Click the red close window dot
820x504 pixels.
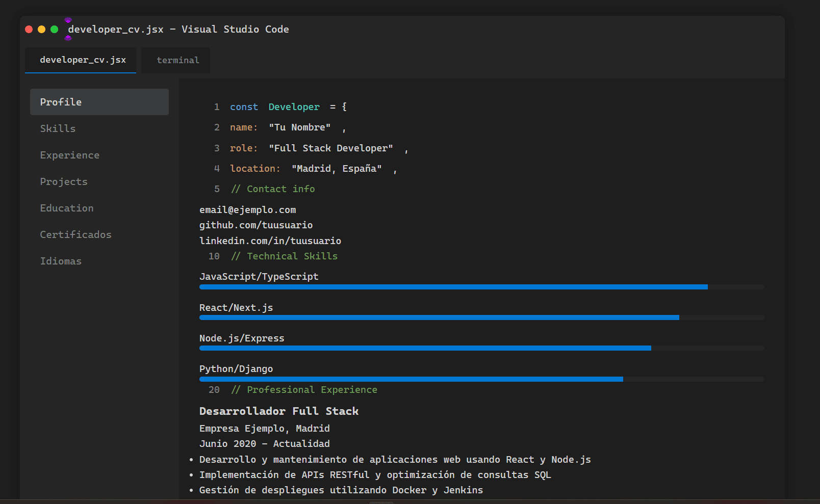click(x=29, y=30)
